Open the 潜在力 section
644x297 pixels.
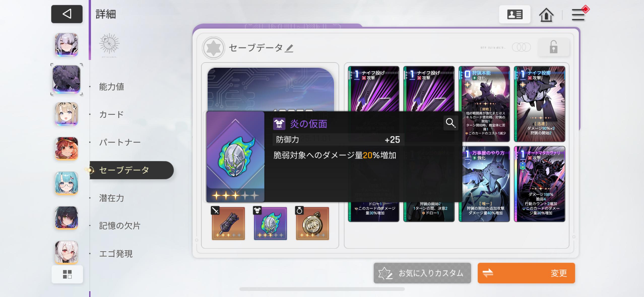(x=112, y=198)
